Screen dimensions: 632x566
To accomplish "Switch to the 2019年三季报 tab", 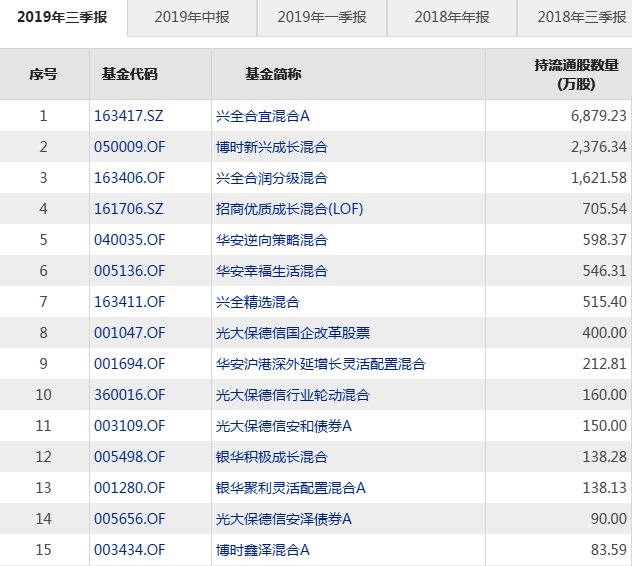I will point(62,17).
